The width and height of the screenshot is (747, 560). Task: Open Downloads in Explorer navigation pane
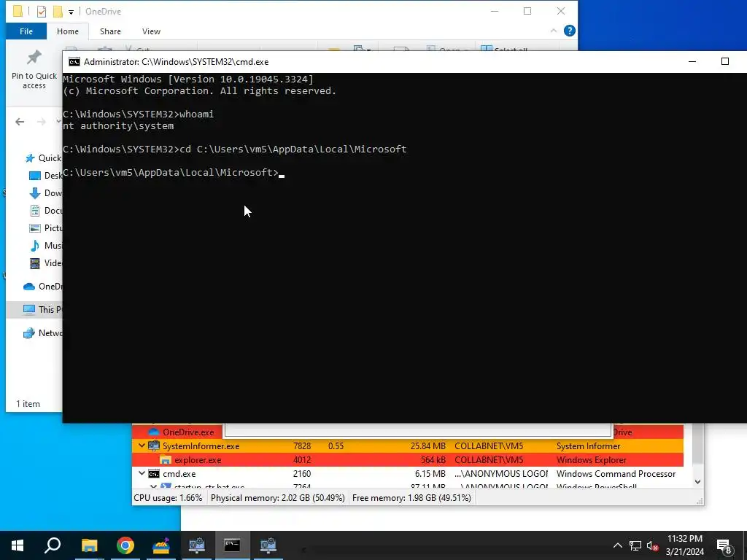(46, 193)
